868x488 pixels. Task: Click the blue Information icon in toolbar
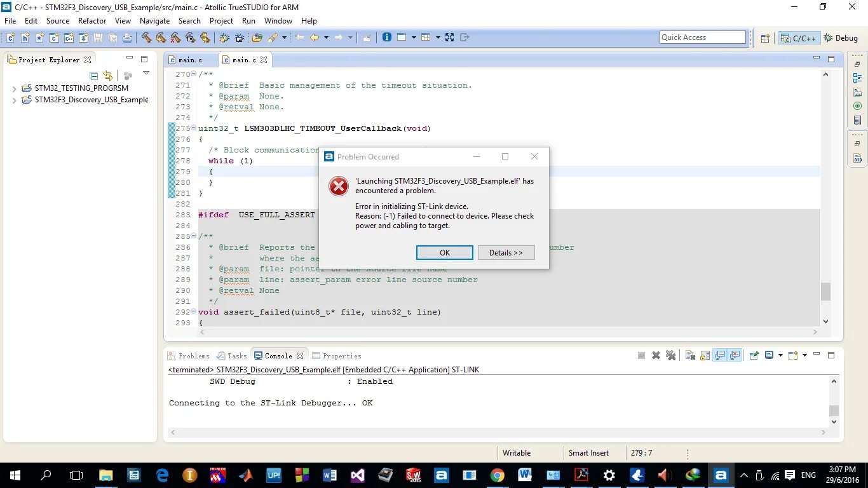pos(387,37)
